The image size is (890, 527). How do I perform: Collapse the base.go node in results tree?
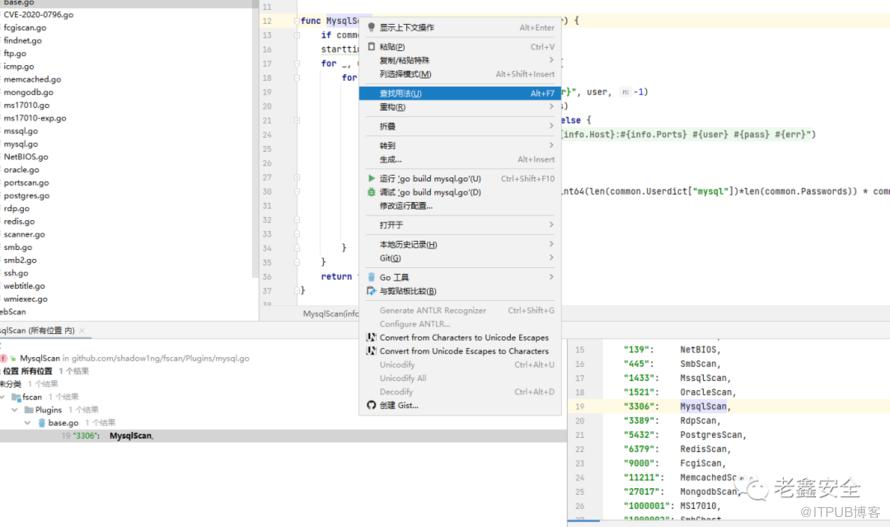click(x=27, y=423)
